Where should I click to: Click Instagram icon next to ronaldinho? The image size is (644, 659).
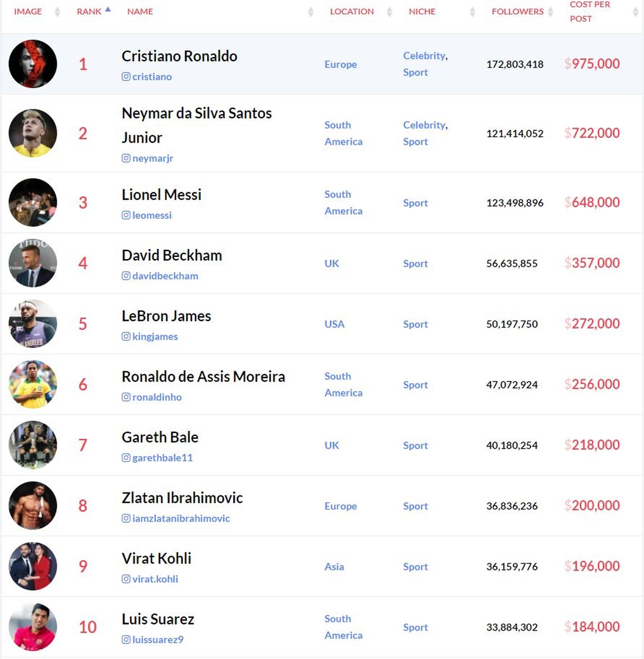pyautogui.click(x=126, y=397)
